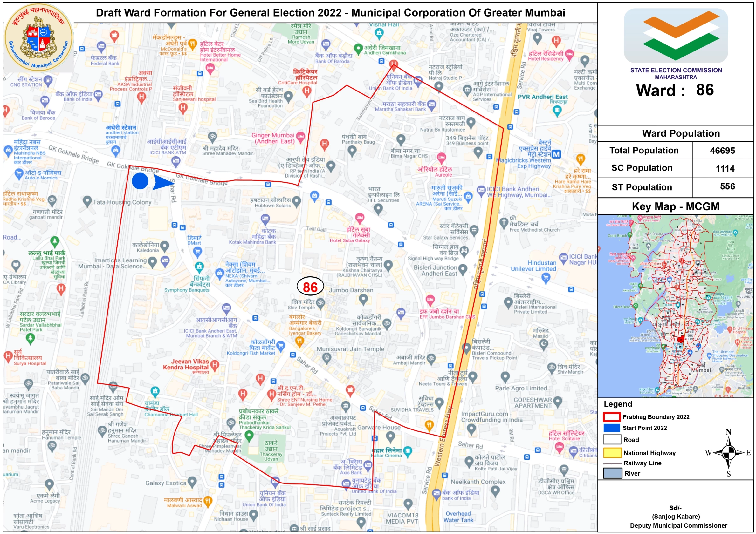Viewport: 756px width, 534px height.
Task: Click the Key Map MCGM thumbnail
Action: (675, 306)
